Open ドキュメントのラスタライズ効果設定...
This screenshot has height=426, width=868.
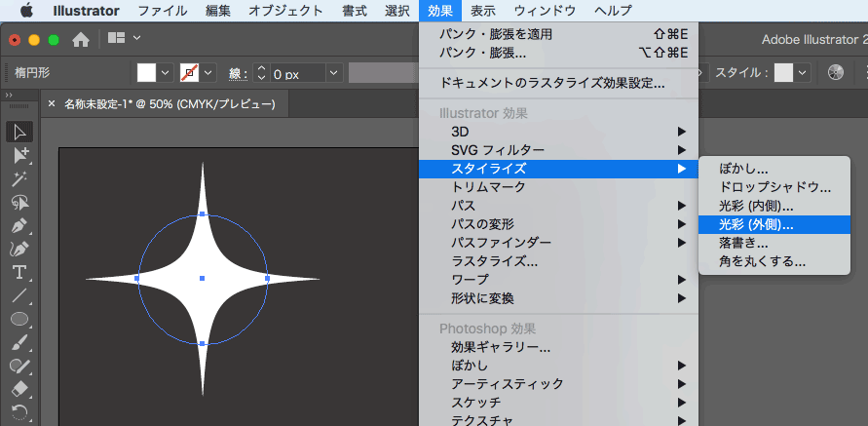point(558,84)
